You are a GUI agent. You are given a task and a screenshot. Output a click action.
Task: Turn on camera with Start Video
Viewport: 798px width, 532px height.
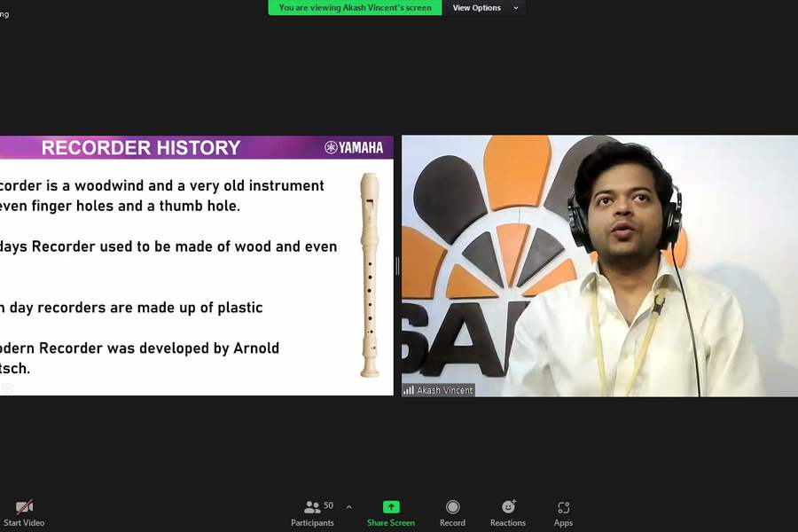tap(24, 508)
